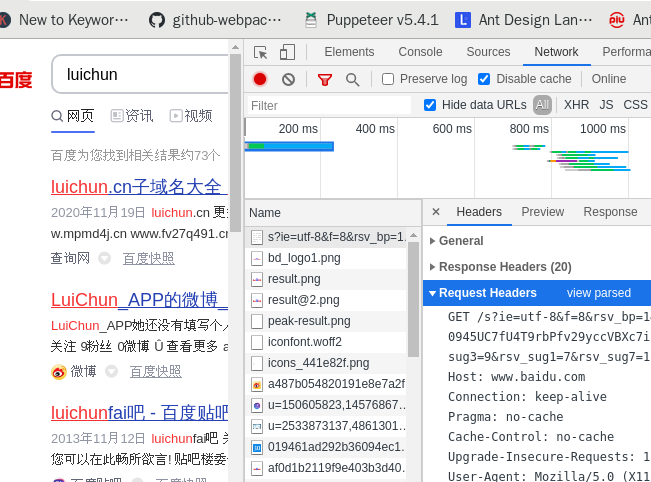Image resolution: width=651 pixels, height=482 pixels.
Task: Clear the network log icon
Action: tap(288, 79)
